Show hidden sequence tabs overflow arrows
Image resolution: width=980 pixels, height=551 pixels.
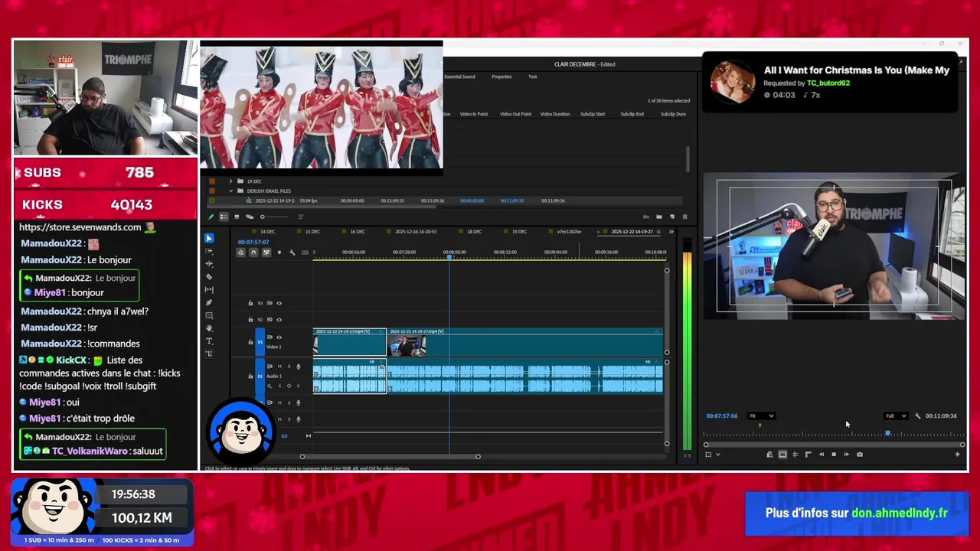click(671, 232)
